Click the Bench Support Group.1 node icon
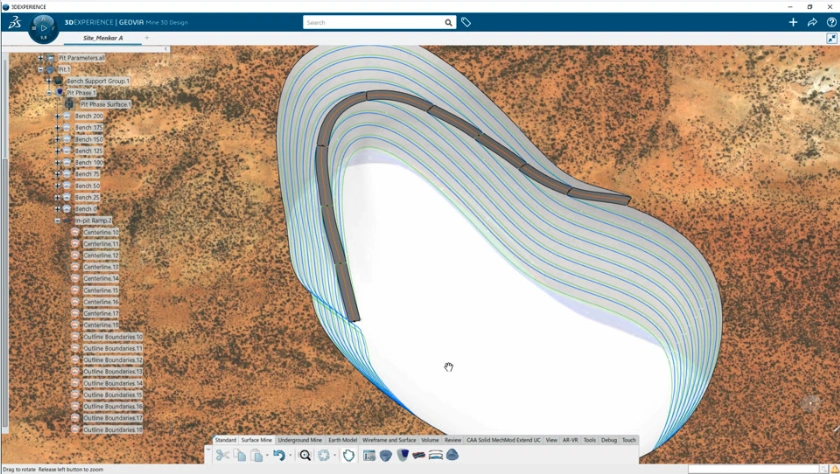The width and height of the screenshot is (840, 474). click(58, 81)
